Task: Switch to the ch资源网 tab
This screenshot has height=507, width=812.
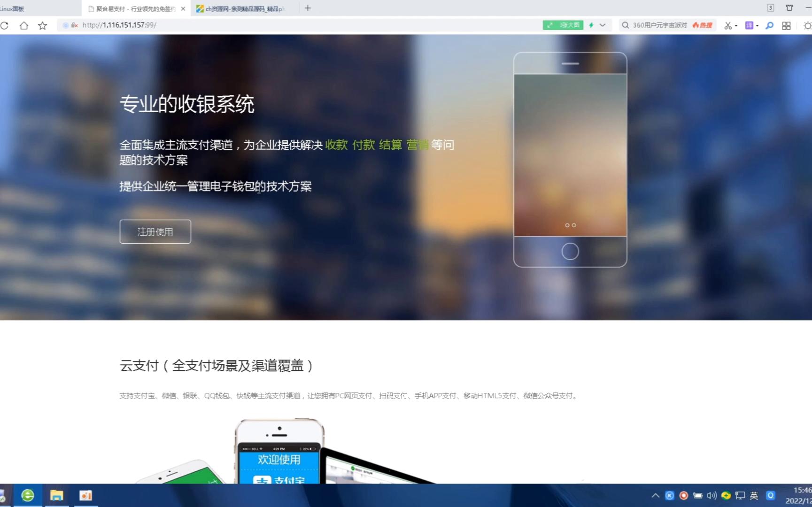Action: coord(244,8)
